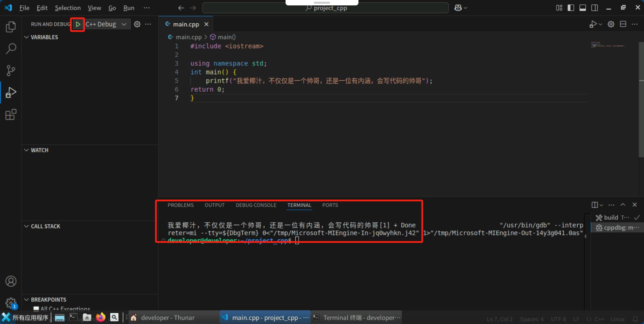
Task: Check the All C++ Exceptions breakpoint
Action: 36,309
